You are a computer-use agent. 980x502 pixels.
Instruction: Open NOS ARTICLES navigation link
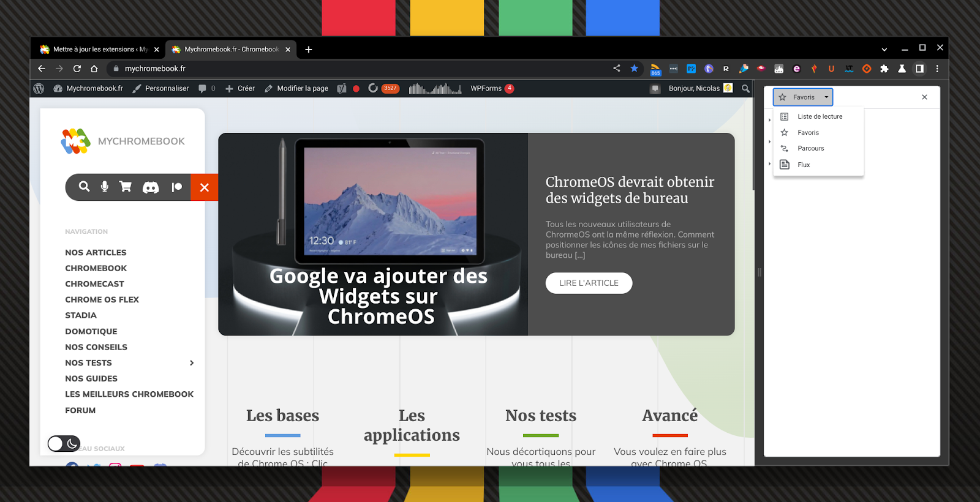click(x=96, y=252)
